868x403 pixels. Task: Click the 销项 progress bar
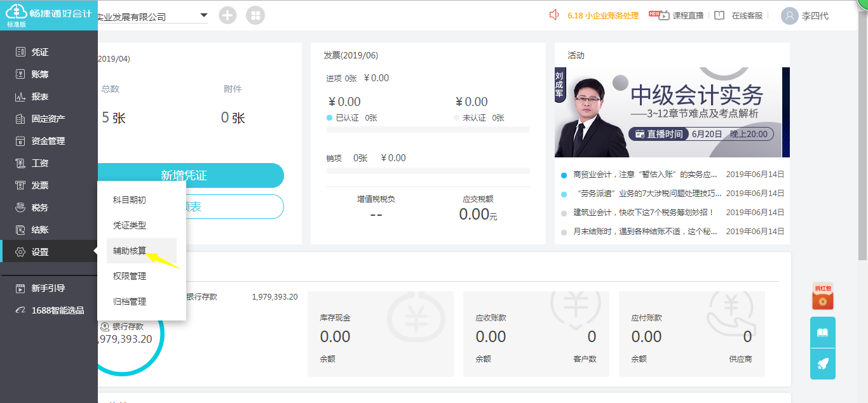(428, 171)
